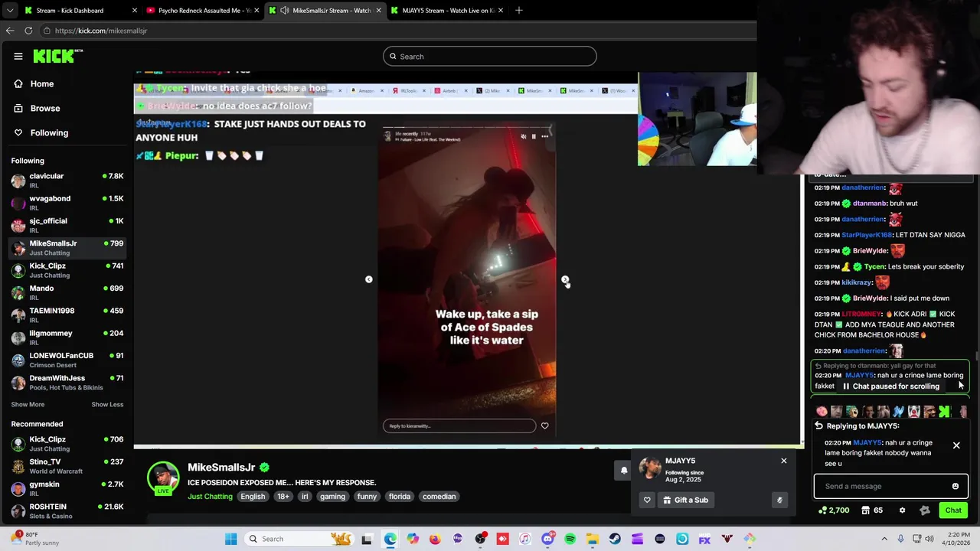Show hidden system tray icons
This screenshot has height=551, width=980.
(884, 539)
